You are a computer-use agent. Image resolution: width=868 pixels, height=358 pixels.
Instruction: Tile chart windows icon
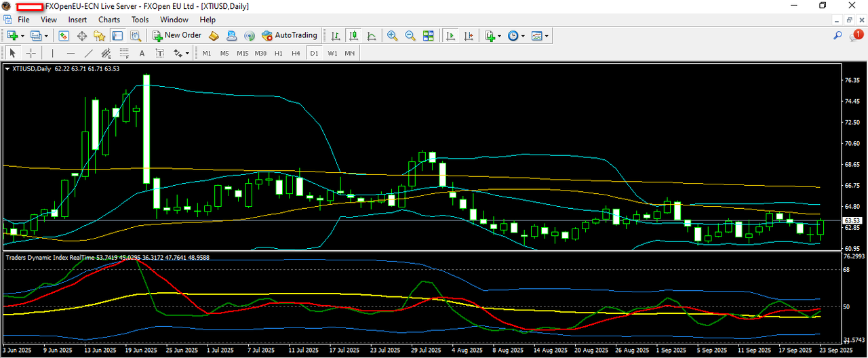(x=428, y=35)
